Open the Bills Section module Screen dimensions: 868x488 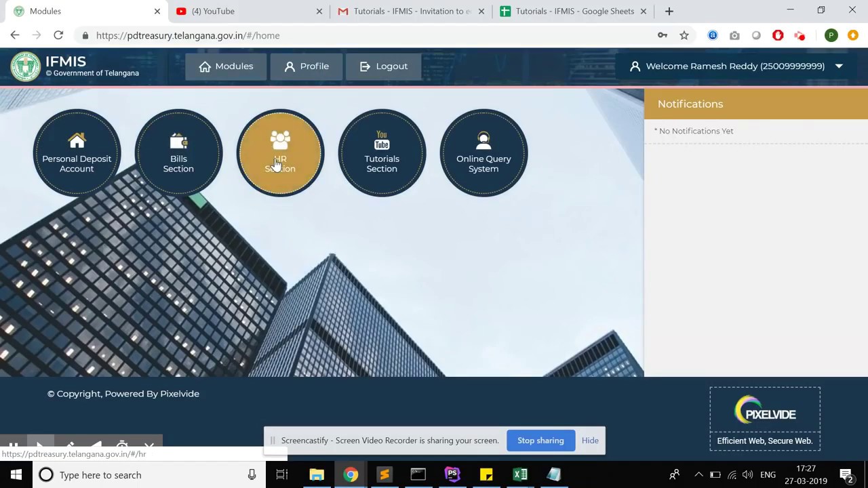pyautogui.click(x=178, y=152)
